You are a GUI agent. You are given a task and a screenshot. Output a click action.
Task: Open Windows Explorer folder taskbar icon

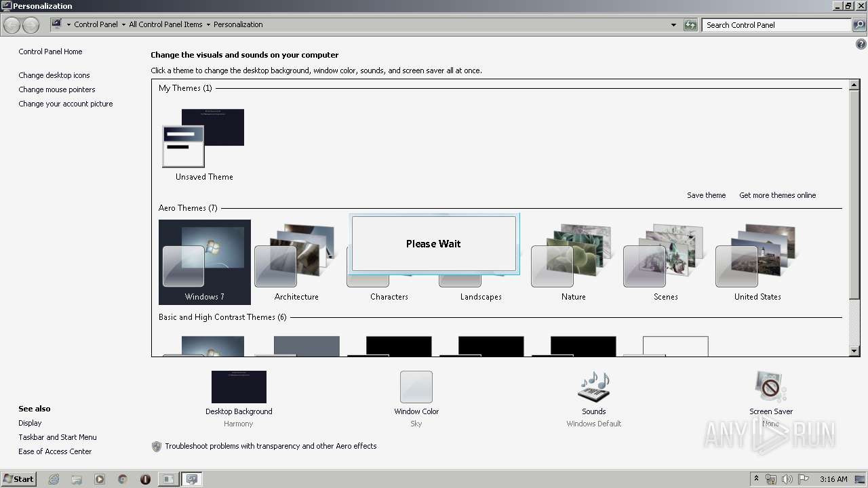click(x=77, y=479)
